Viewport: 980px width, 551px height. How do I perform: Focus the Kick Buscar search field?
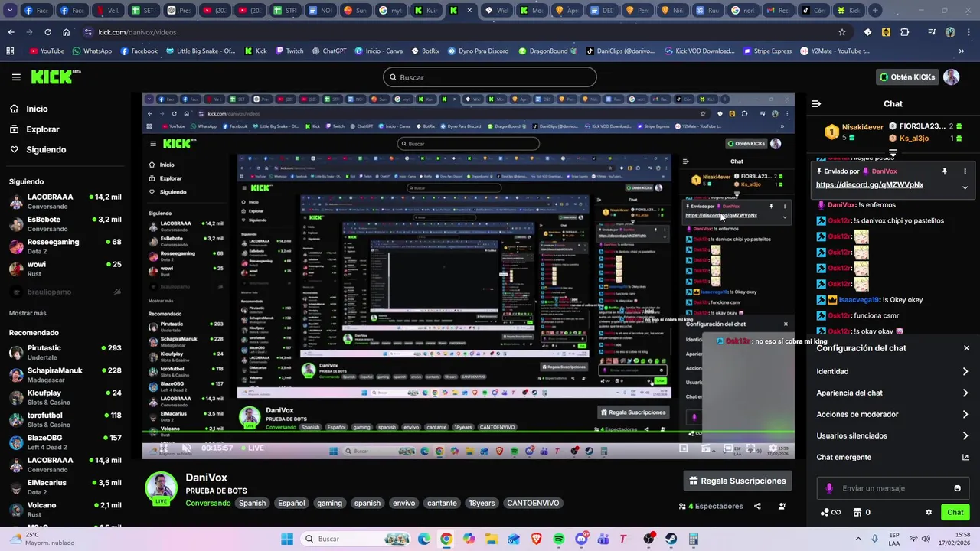[x=489, y=77]
